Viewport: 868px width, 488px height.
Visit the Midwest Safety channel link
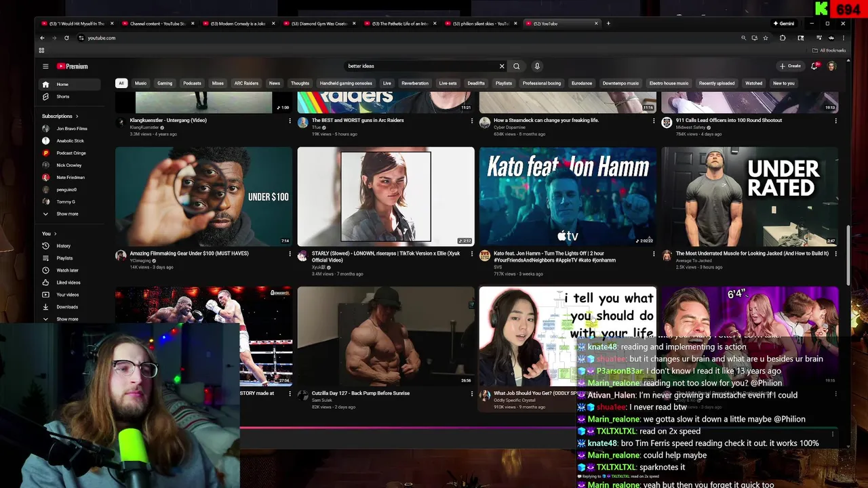690,127
